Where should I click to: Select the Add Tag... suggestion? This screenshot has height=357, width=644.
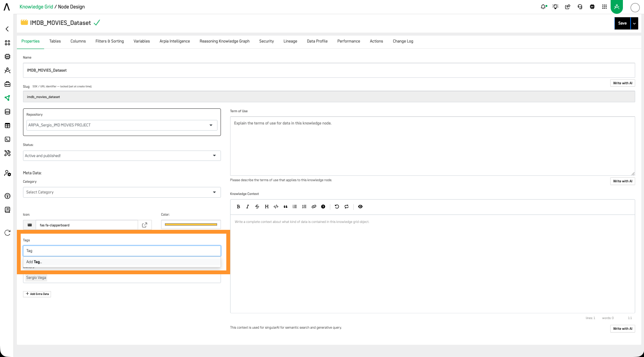122,262
